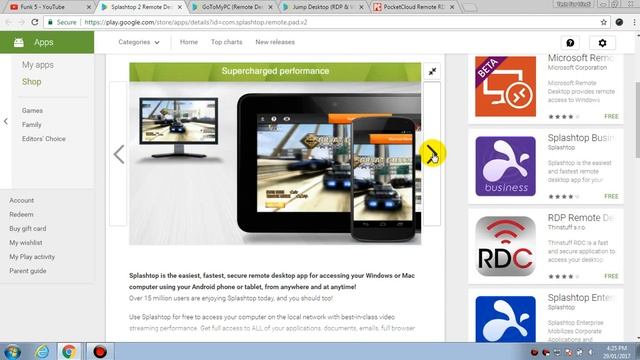Open the Games section
This screenshot has width=640, height=360.
[x=32, y=111]
